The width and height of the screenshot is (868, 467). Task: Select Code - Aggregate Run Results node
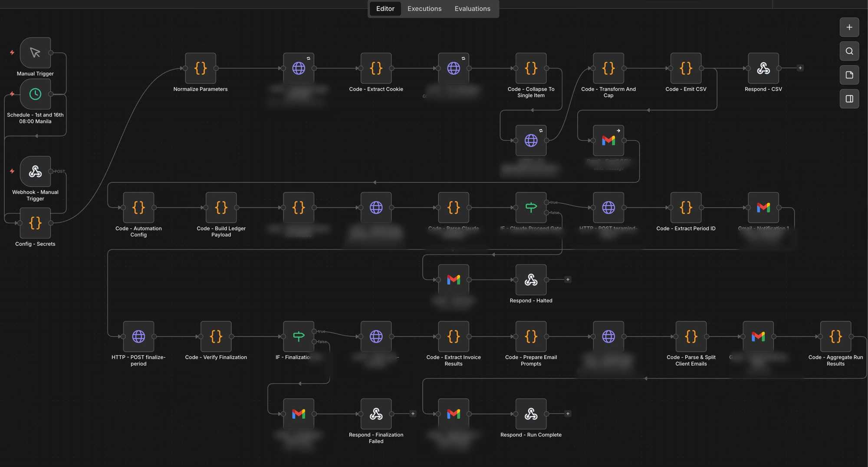point(836,336)
